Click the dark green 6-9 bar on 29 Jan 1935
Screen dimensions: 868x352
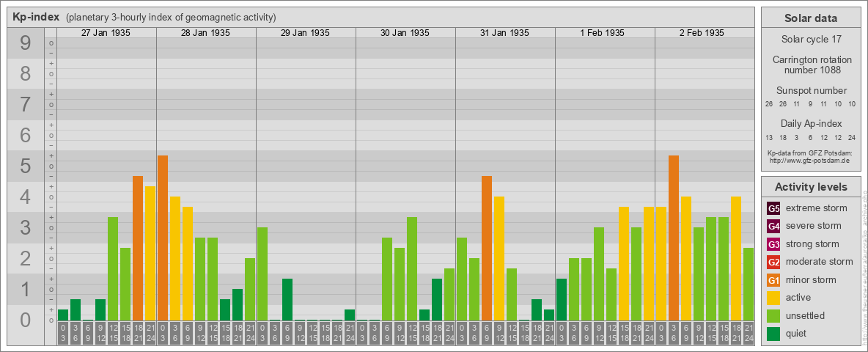[287, 300]
